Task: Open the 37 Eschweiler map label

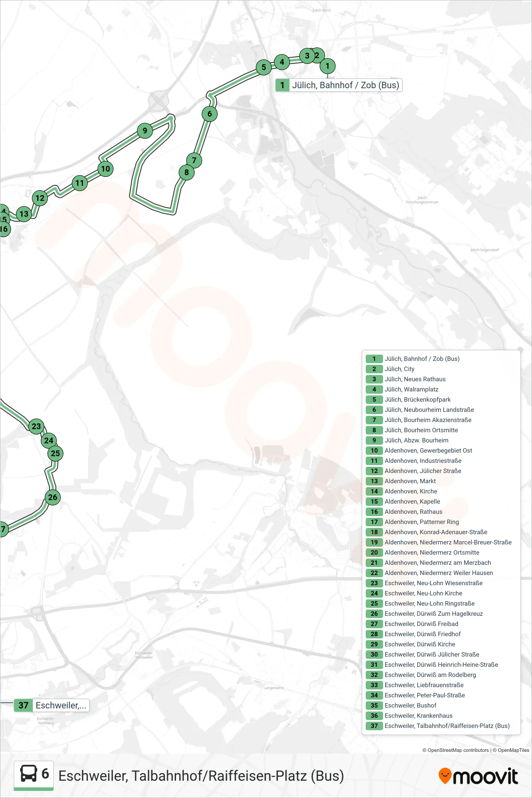Action: 52,705
